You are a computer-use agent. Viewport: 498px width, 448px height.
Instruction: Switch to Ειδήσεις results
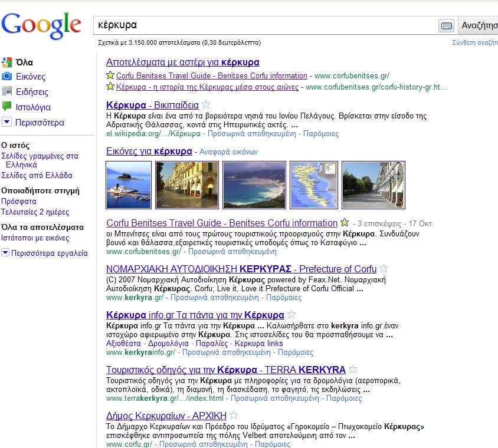(x=32, y=92)
